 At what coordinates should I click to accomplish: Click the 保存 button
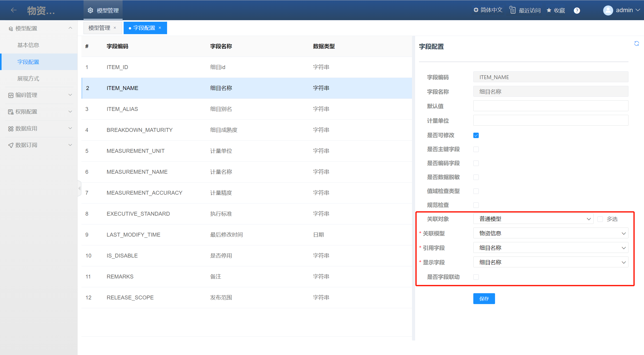[484, 299]
